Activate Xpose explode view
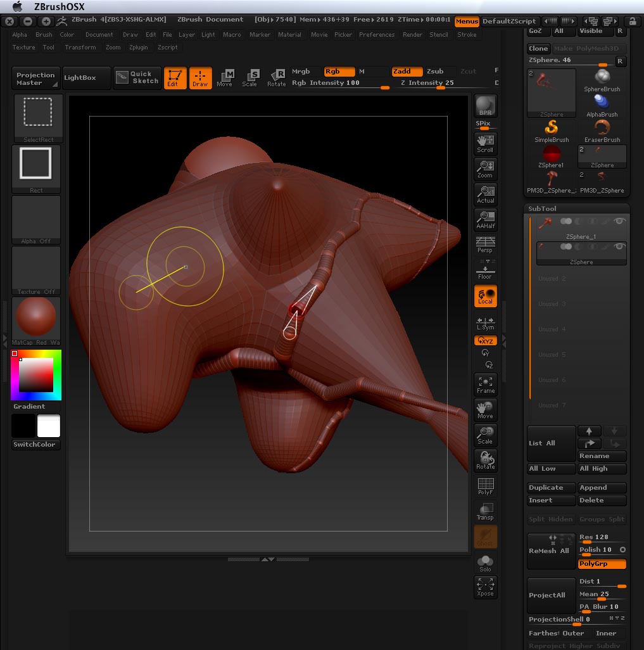644x650 pixels. point(485,587)
